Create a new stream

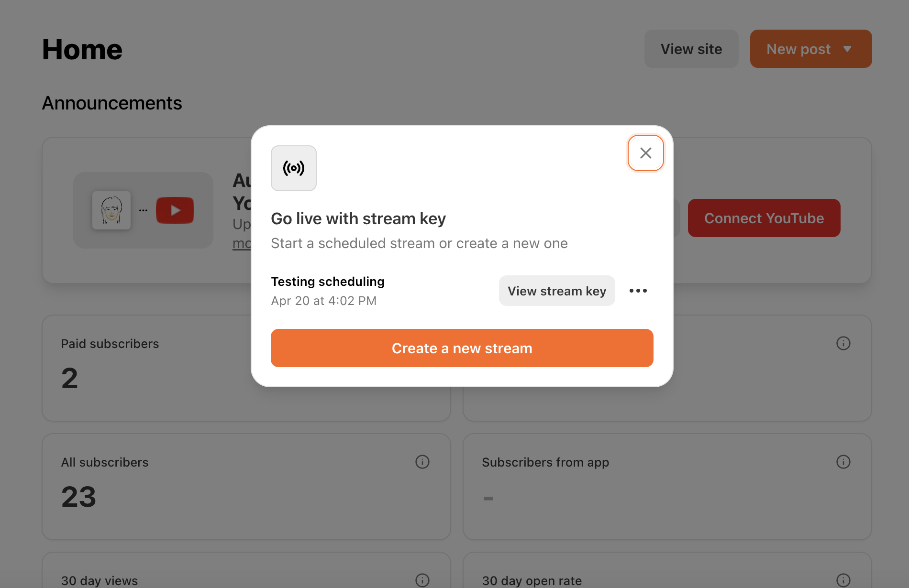[462, 348]
